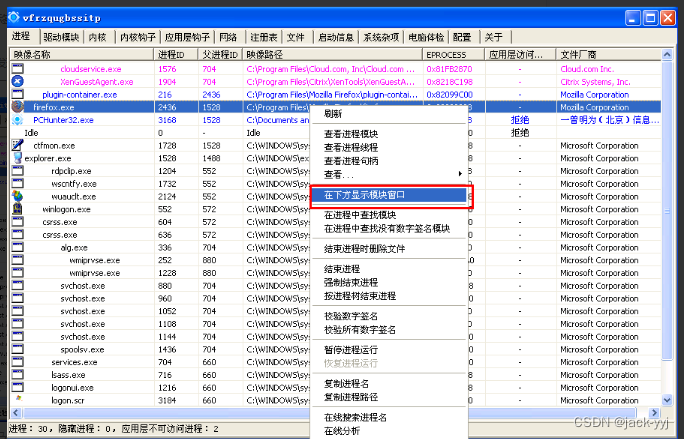The image size is (684, 439).
Task: Click the plugin-container.exe process icon
Action: point(17,94)
